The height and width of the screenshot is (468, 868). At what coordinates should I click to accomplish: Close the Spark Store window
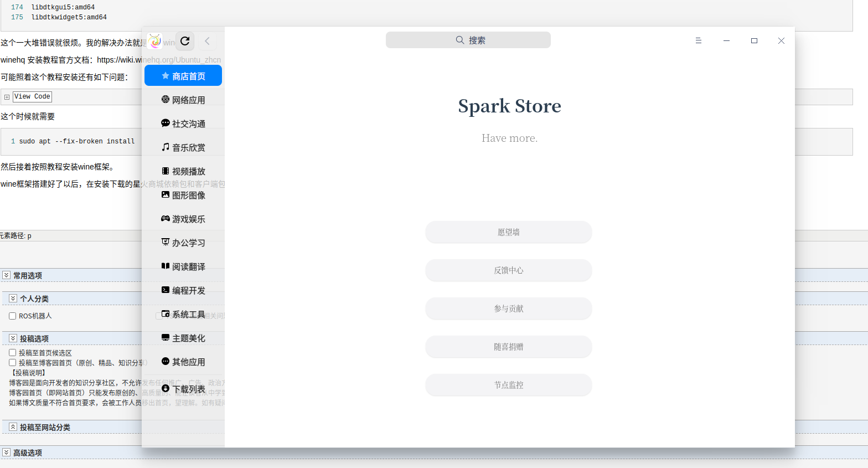pyautogui.click(x=781, y=40)
